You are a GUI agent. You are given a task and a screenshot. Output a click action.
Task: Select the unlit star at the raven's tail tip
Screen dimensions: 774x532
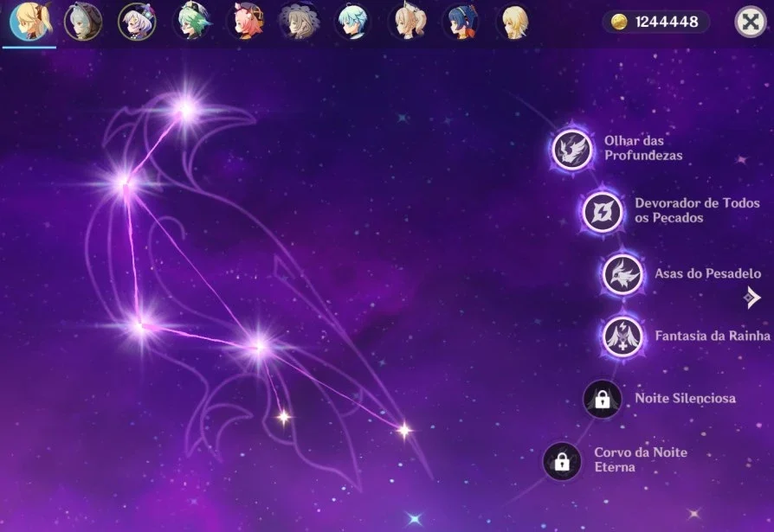click(x=403, y=431)
